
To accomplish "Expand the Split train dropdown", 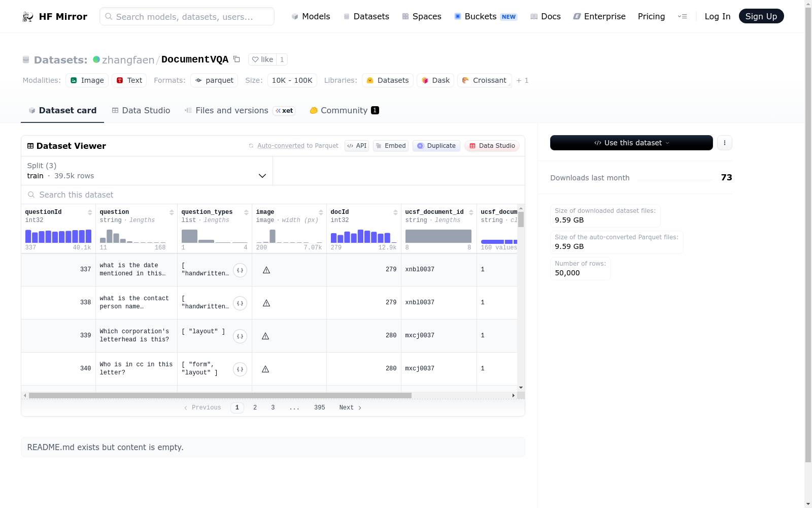I will pos(147,171).
